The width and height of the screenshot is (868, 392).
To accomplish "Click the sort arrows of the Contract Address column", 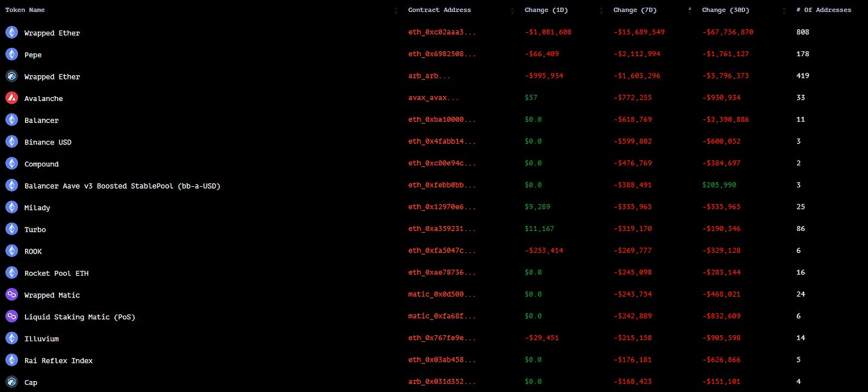I will coord(513,10).
